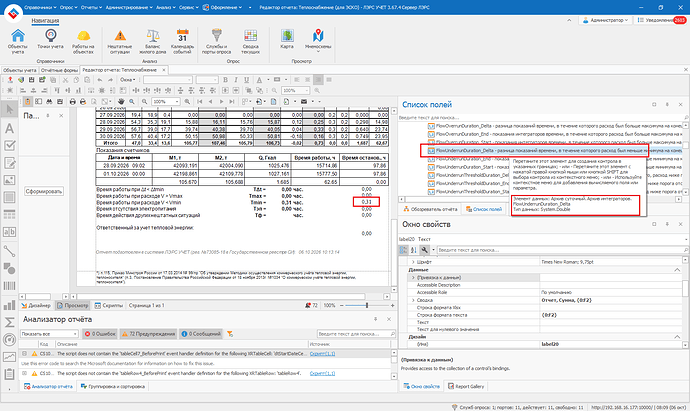The height and width of the screenshot is (411, 690).
Task: Toggle justify text alignment button
Action: [x=328, y=80]
